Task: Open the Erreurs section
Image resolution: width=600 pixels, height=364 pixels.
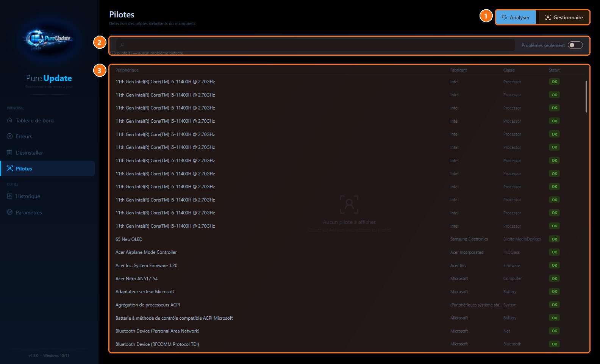Action: 47,136
